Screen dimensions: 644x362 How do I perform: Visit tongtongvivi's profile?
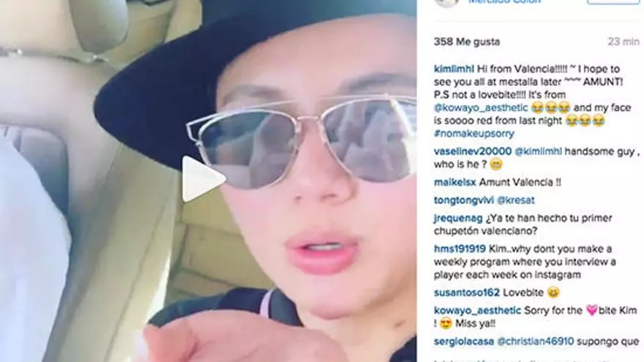464,200
